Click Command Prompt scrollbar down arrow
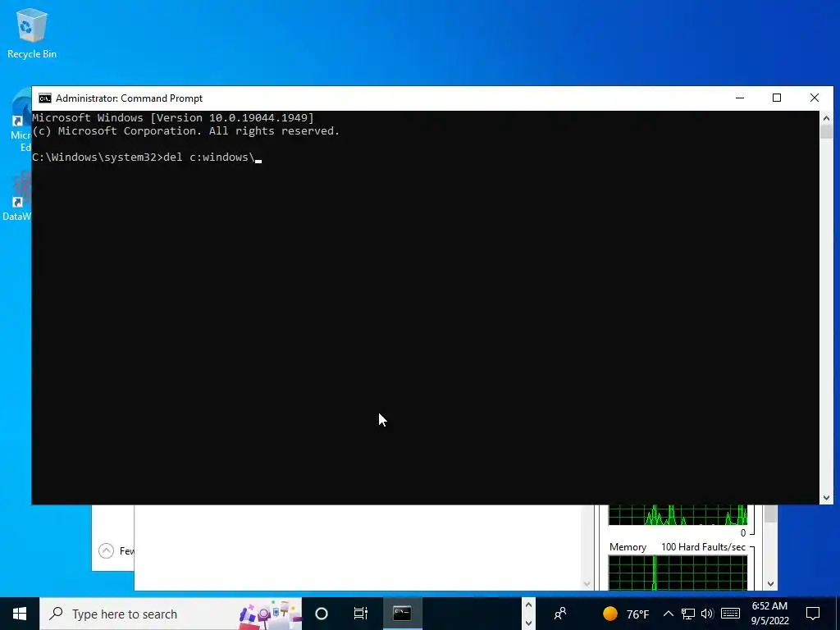This screenshot has width=840, height=630. click(x=826, y=498)
